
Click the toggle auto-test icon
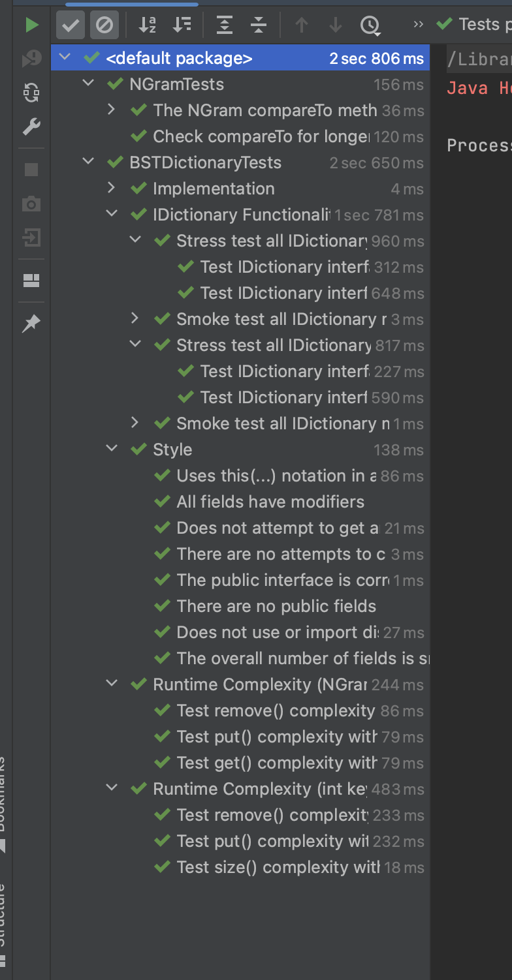coord(31,93)
